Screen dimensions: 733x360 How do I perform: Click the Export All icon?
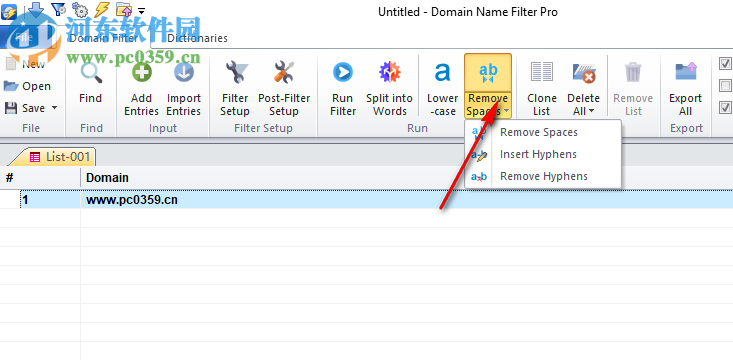[x=685, y=73]
